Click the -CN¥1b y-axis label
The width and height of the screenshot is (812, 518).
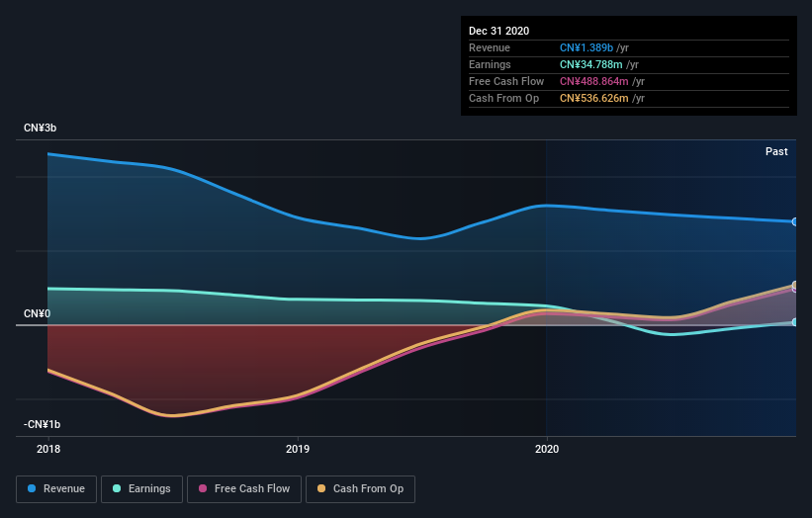click(x=42, y=424)
